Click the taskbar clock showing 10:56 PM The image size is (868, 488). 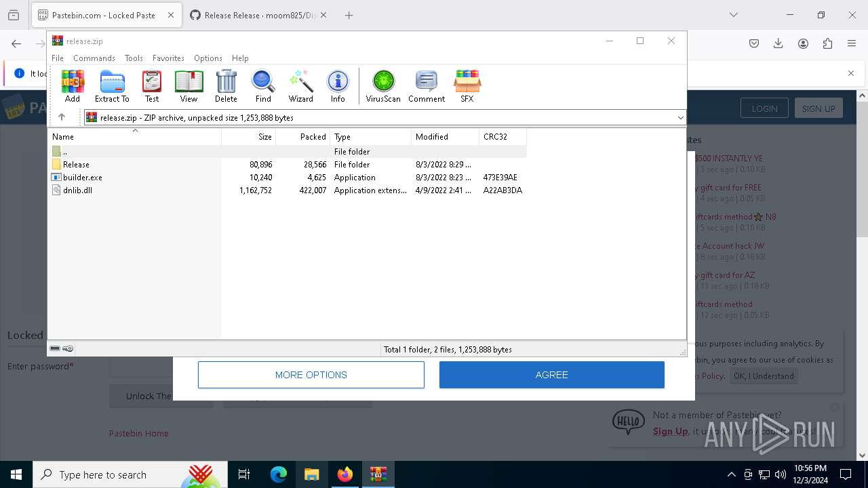coord(810,474)
